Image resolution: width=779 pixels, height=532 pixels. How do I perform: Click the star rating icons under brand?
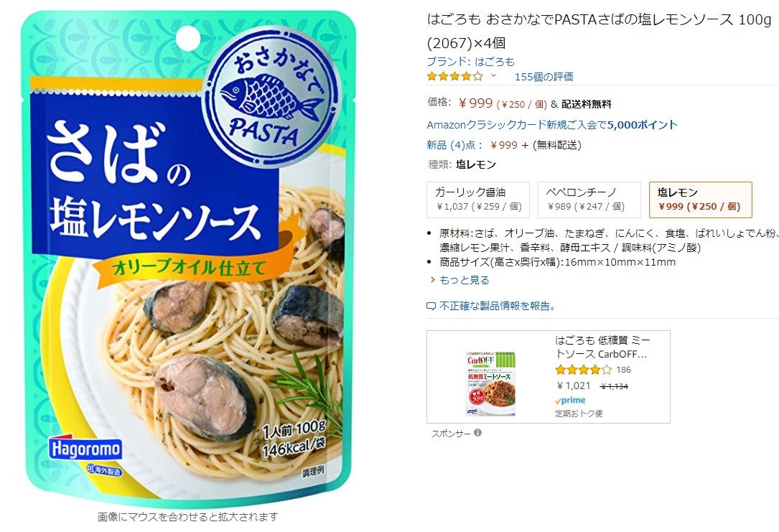point(454,77)
